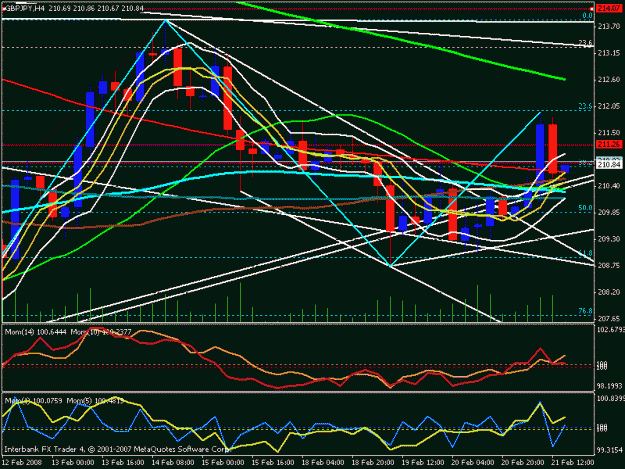Screen dimensions: 625x469
Task: Click the 13 Feb 00:00 time label
Action: [73, 462]
